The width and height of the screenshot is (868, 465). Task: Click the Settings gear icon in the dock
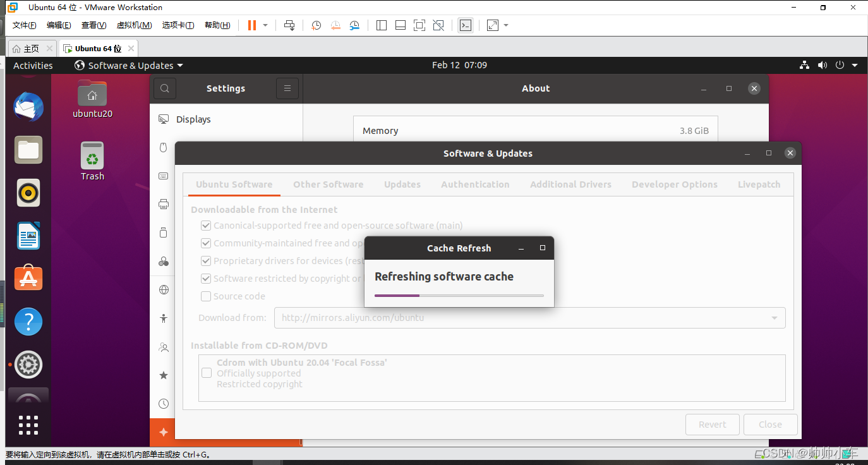[x=28, y=365]
